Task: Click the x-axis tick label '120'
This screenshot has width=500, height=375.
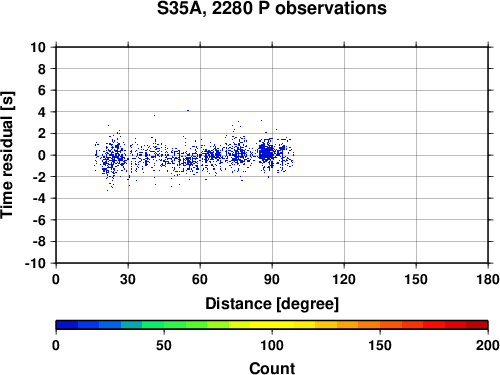Action: [x=344, y=279]
